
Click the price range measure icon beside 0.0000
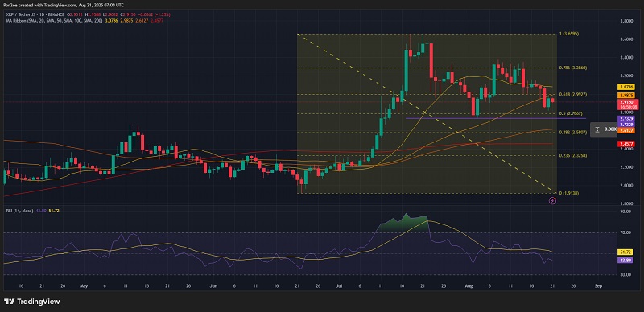click(x=597, y=129)
